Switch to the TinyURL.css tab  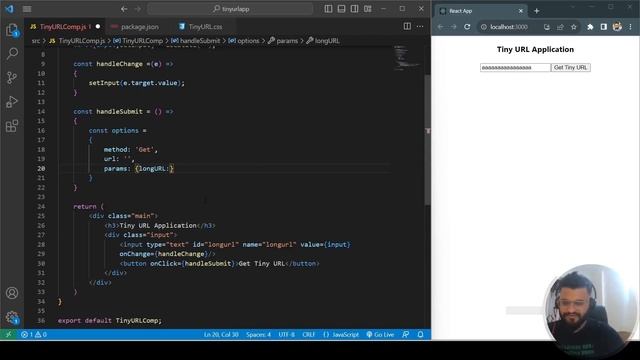(205, 27)
